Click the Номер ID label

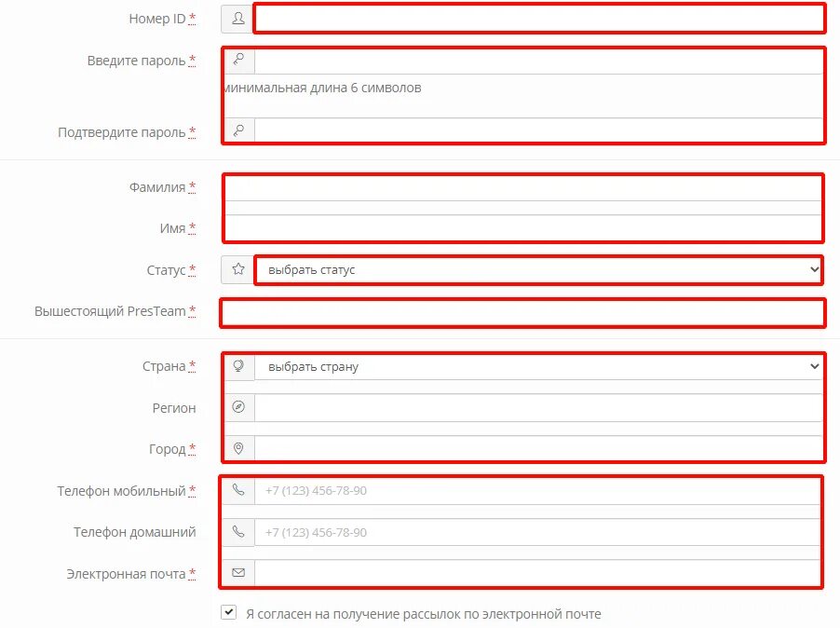[x=162, y=19]
